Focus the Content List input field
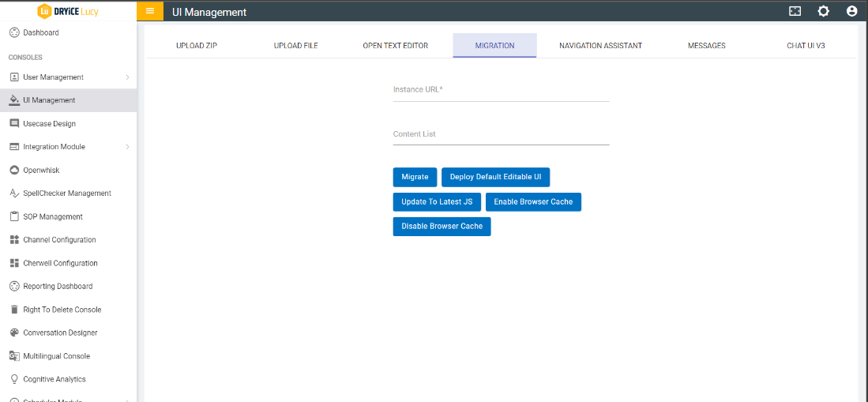Image resolution: width=868 pixels, height=402 pixels. tap(501, 134)
